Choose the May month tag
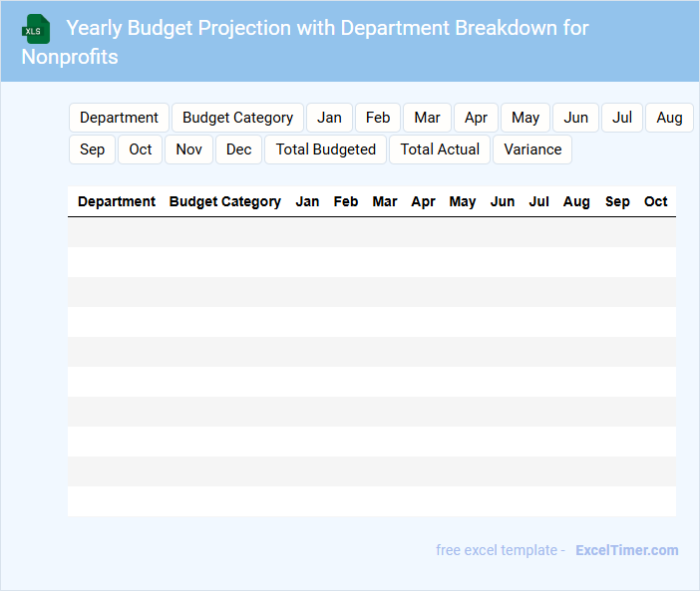This screenshot has width=700, height=591. pos(525,118)
